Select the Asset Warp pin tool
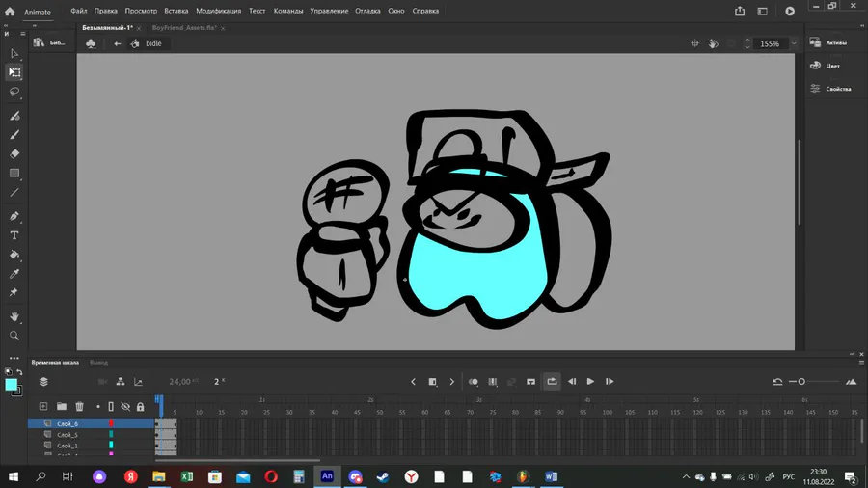868x488 pixels. (14, 292)
